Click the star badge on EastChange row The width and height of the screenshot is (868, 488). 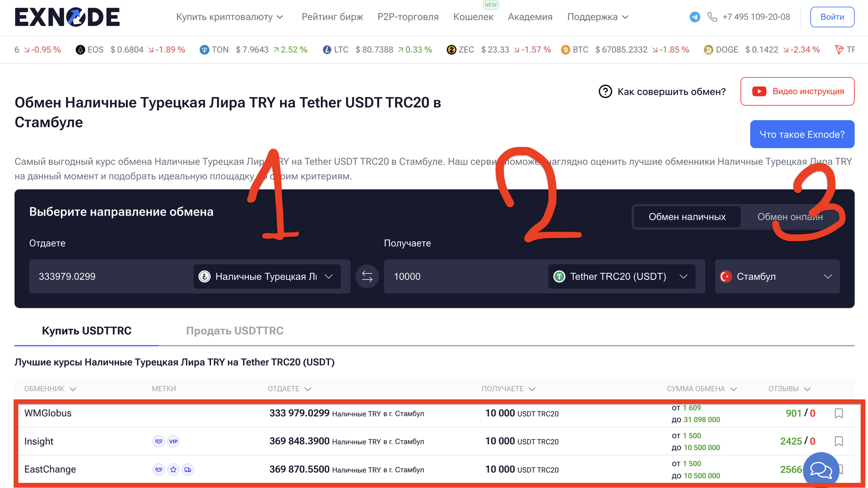point(173,469)
